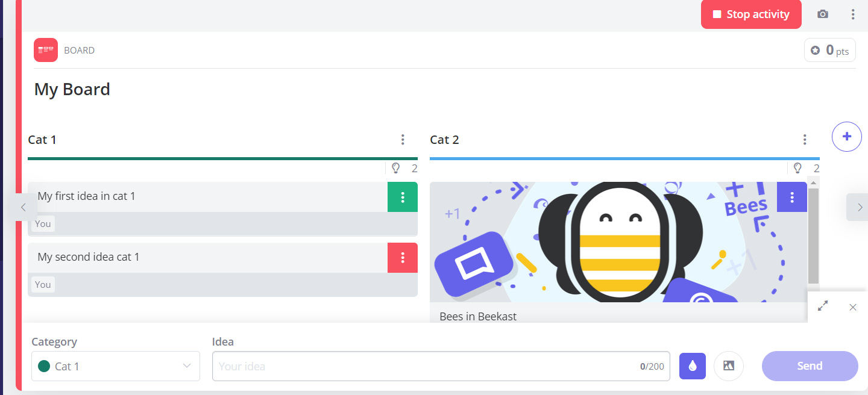Click the 'My second idea cat 1' text

click(x=89, y=257)
